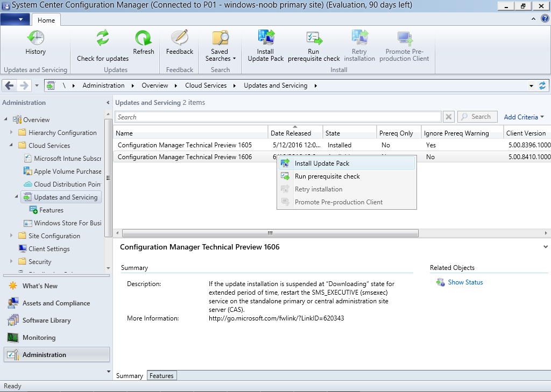Open the Show Status link
The width and height of the screenshot is (551, 392).
point(465,282)
